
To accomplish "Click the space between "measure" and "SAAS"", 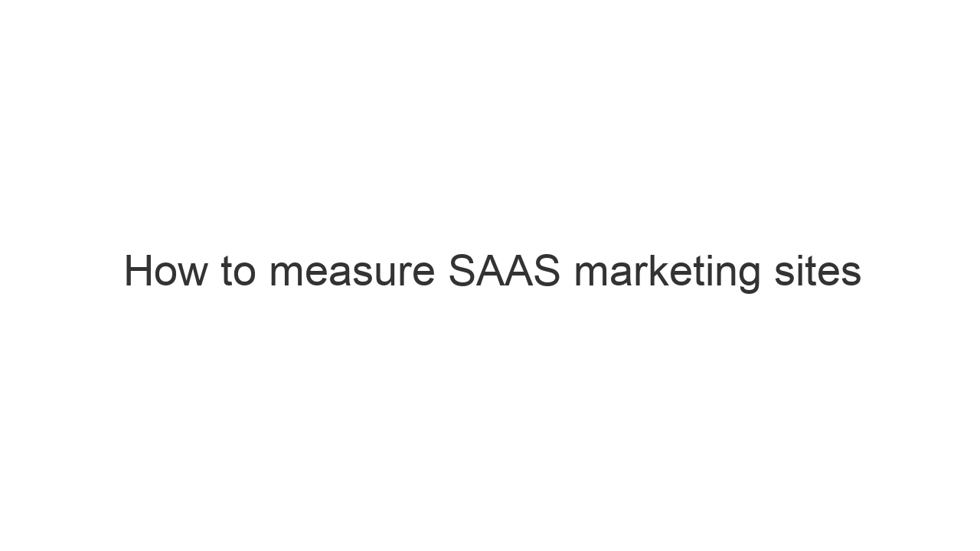I will click(442, 273).
